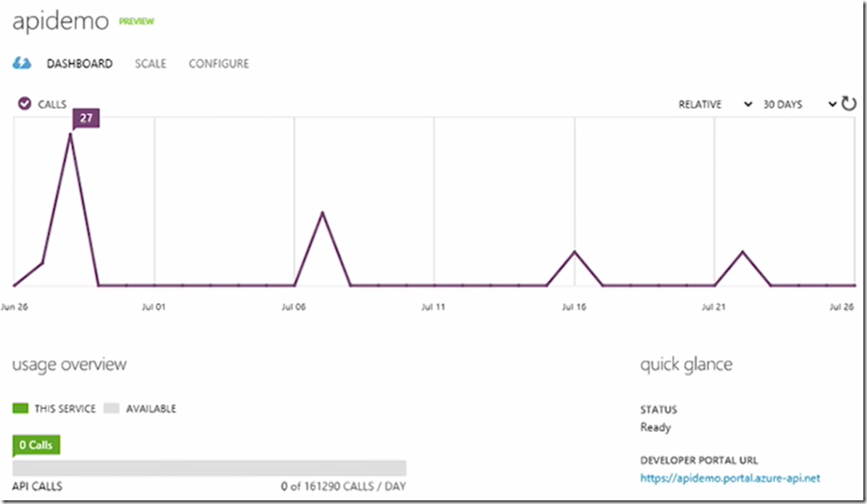Click the quick glance heading

click(x=686, y=364)
